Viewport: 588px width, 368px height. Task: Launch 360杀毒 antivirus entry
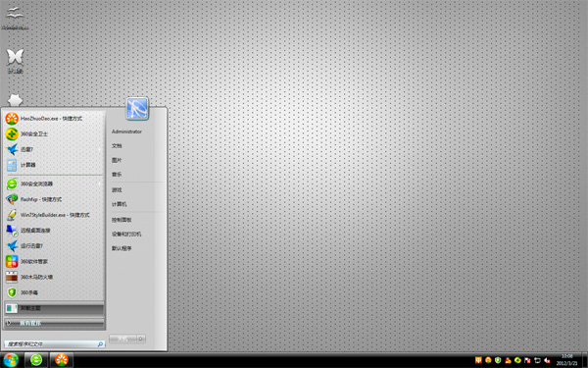pyautogui.click(x=54, y=292)
